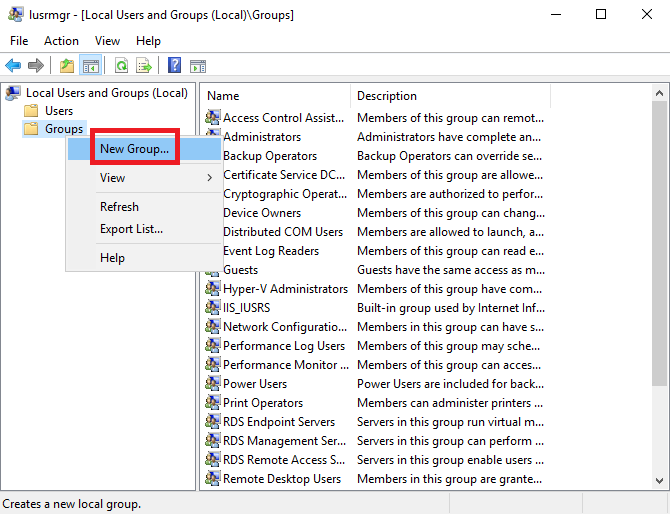Select the Remote Desktop Users group
Image resolution: width=670 pixels, height=514 pixels.
pos(281,479)
